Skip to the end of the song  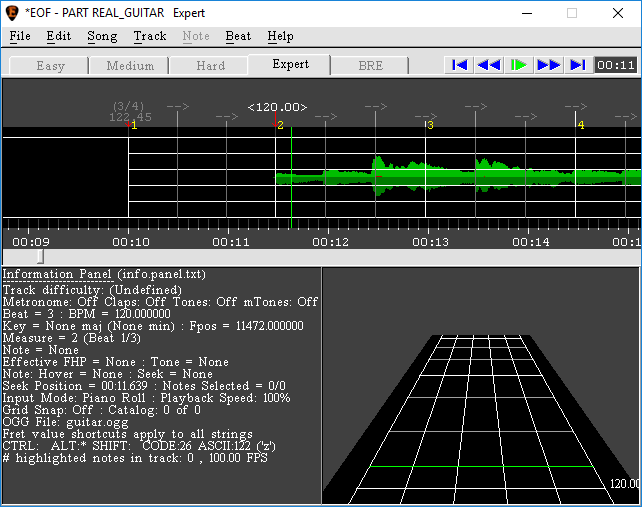tap(577, 65)
